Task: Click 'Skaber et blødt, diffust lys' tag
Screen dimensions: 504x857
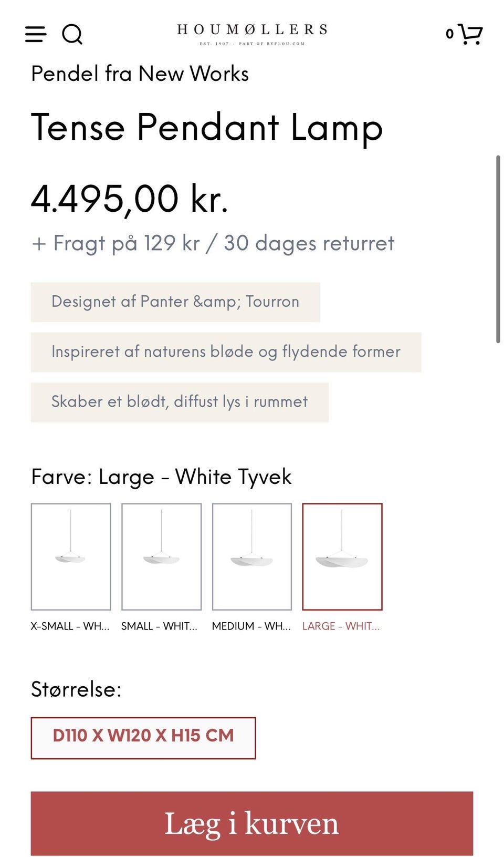Action: tap(180, 402)
